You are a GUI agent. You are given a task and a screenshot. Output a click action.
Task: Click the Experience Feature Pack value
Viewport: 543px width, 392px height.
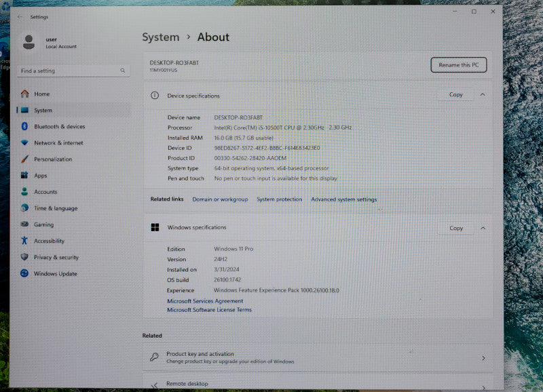(x=276, y=290)
